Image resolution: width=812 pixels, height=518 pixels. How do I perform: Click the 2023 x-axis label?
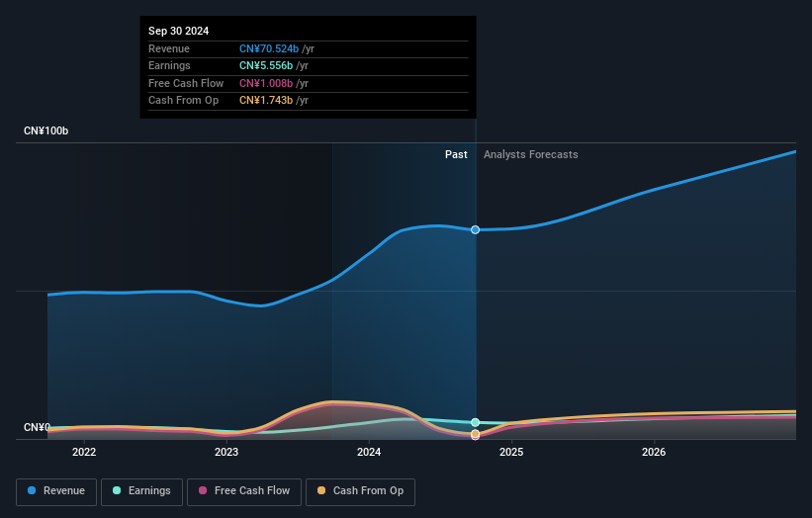coord(226,453)
